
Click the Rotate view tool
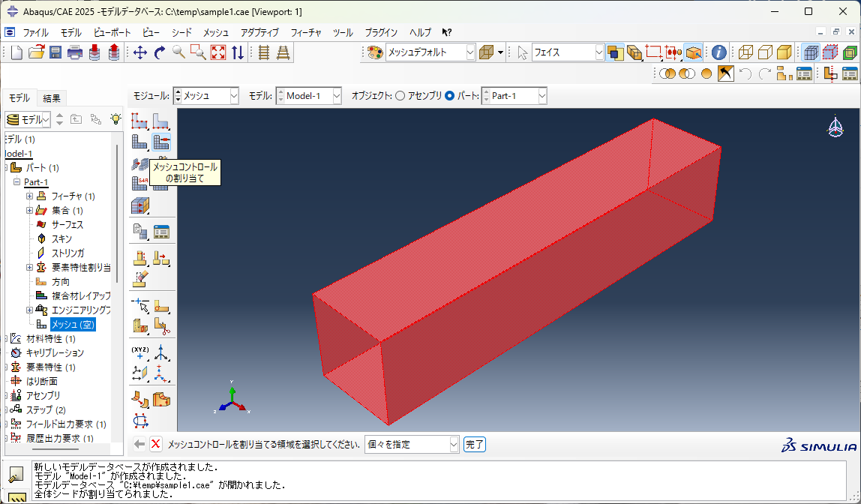[159, 52]
